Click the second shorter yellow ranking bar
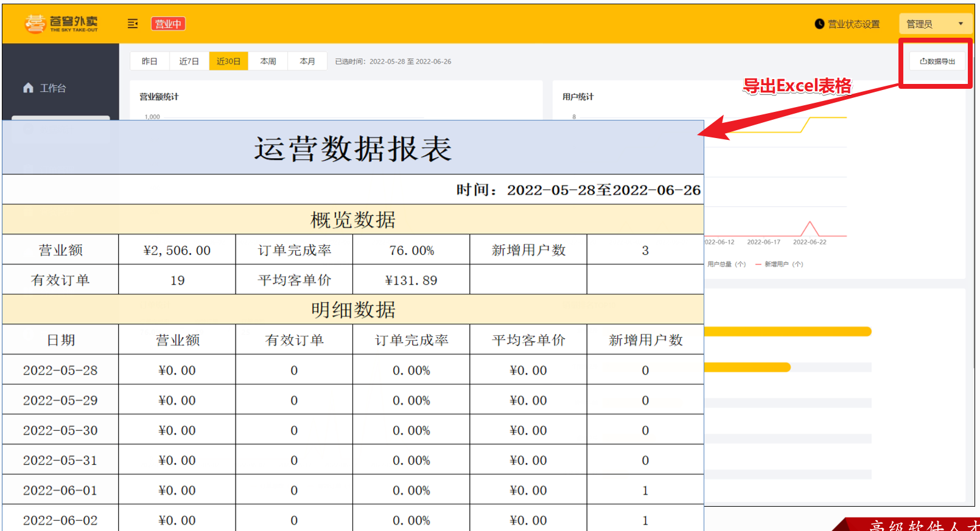Screen dimensions: 980x531 (747, 367)
